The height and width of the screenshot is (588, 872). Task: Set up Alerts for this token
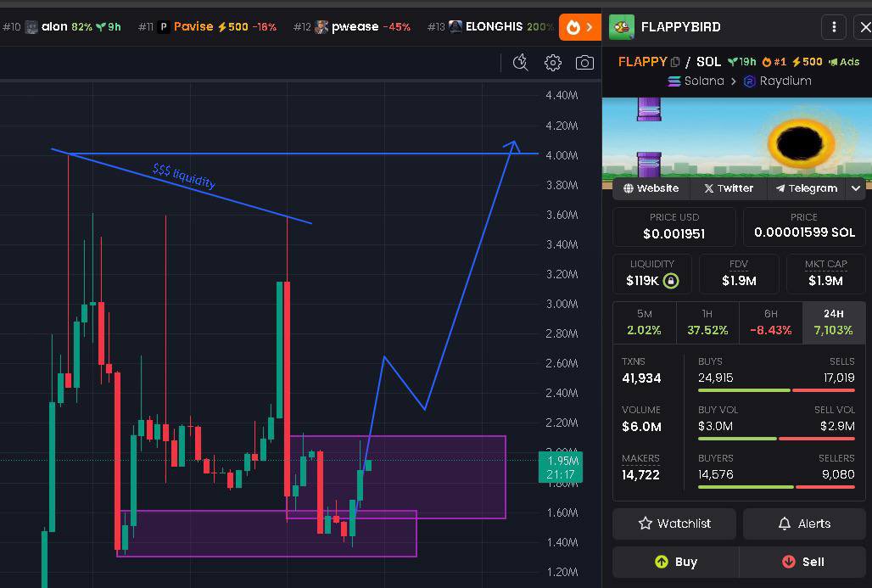point(804,524)
